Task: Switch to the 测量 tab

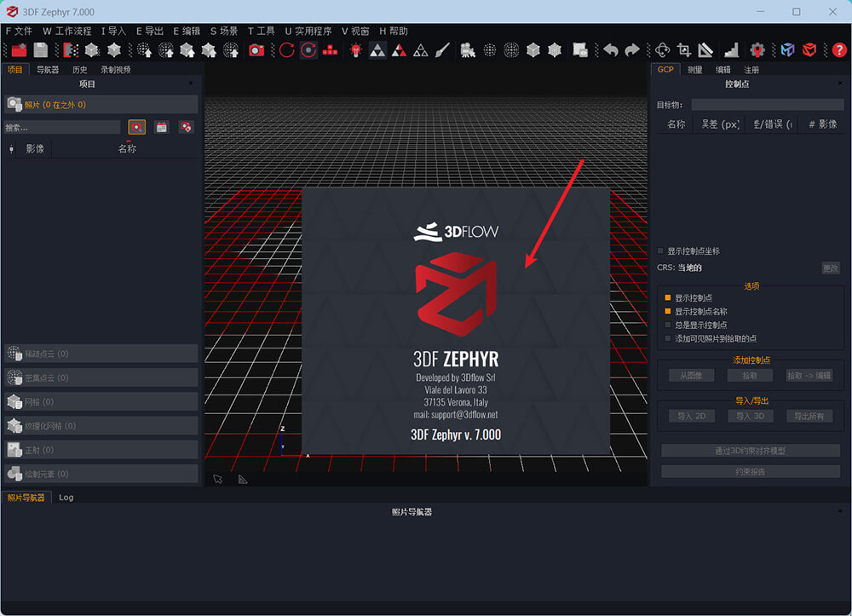Action: tap(694, 70)
